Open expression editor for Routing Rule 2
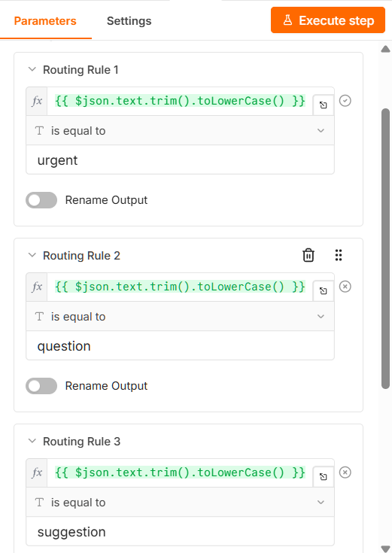This screenshot has width=392, height=553. point(324,291)
